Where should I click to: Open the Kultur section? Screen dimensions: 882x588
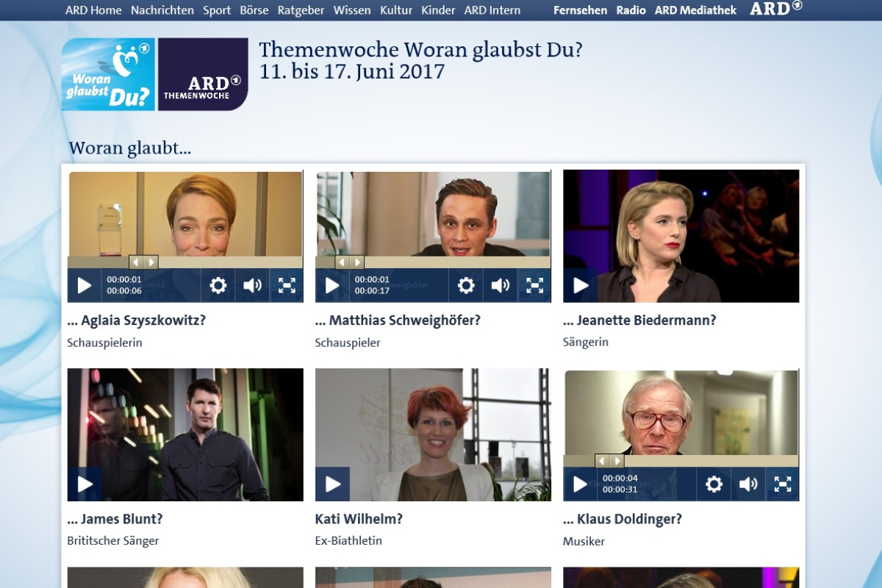[x=396, y=10]
